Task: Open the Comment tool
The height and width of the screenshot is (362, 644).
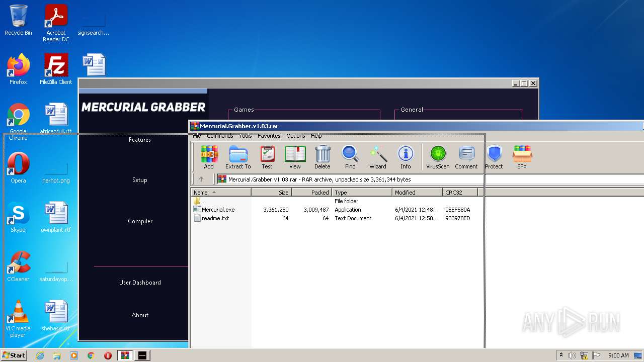Action: [466, 157]
